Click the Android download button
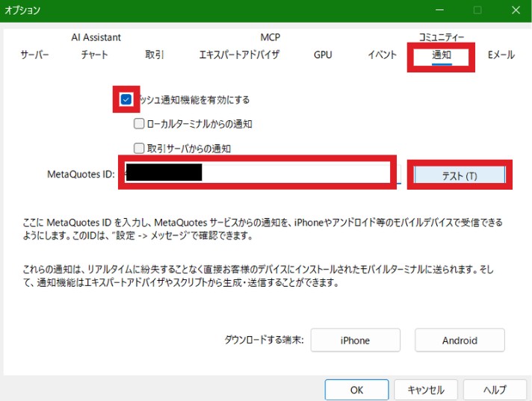The width and height of the screenshot is (532, 401). [x=460, y=340]
